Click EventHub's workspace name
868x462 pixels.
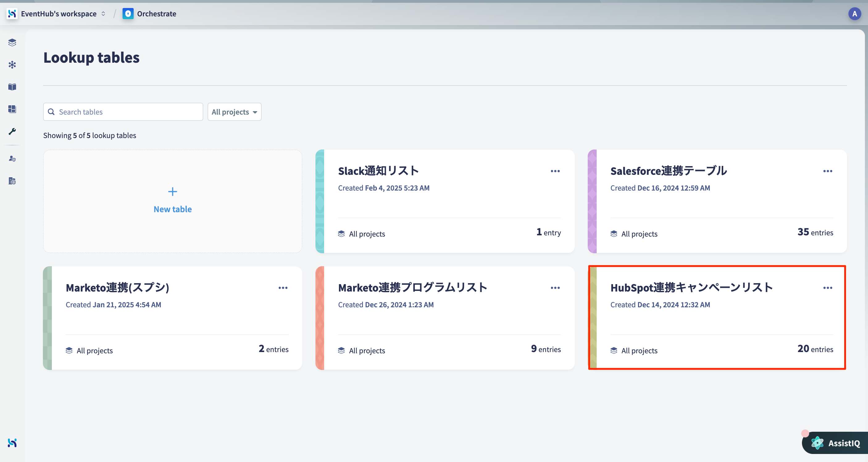(59, 14)
